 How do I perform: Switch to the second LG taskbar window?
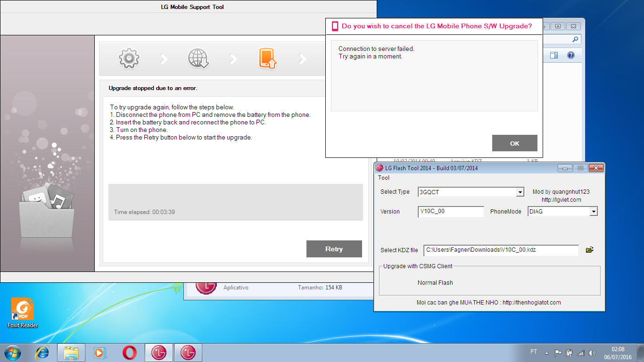click(188, 352)
